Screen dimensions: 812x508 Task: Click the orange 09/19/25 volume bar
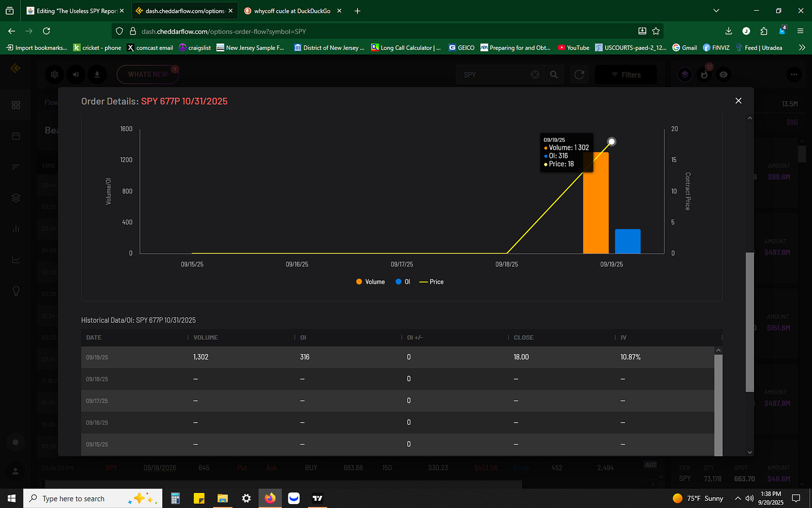click(x=596, y=203)
